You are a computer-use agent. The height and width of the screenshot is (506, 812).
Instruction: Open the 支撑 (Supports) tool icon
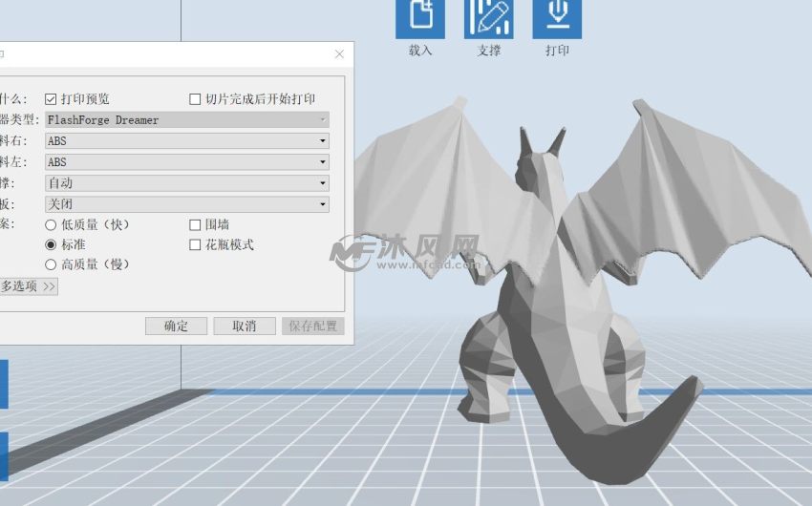[488, 17]
